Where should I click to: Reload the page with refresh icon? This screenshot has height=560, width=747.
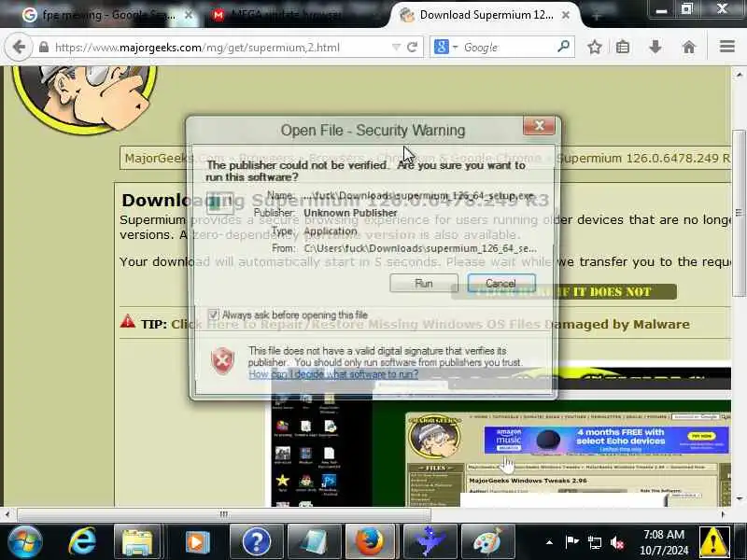[413, 48]
